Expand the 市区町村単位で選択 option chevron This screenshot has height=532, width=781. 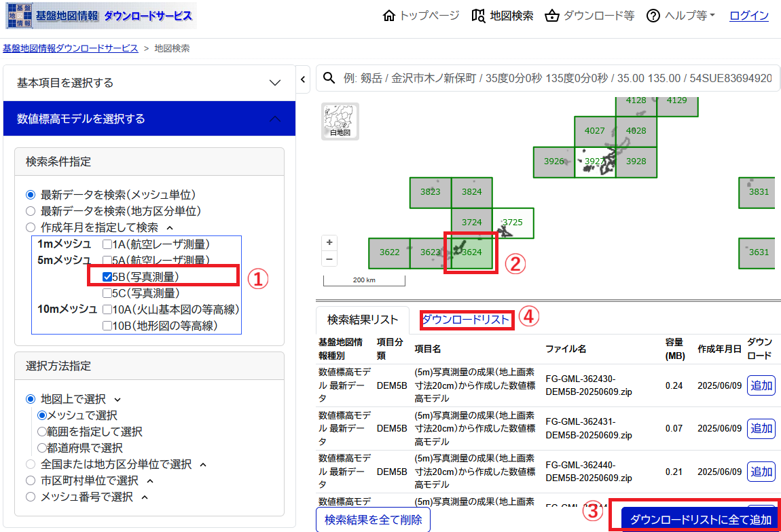[150, 480]
